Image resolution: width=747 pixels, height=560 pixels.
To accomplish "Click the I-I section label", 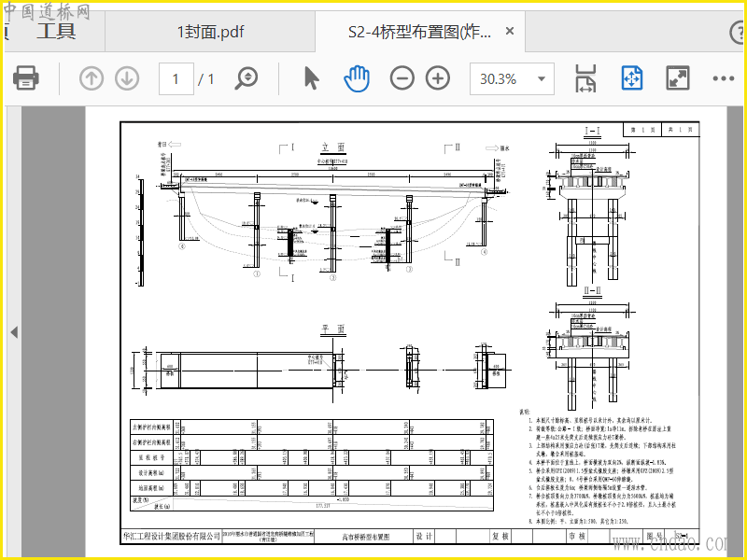I will (x=592, y=131).
